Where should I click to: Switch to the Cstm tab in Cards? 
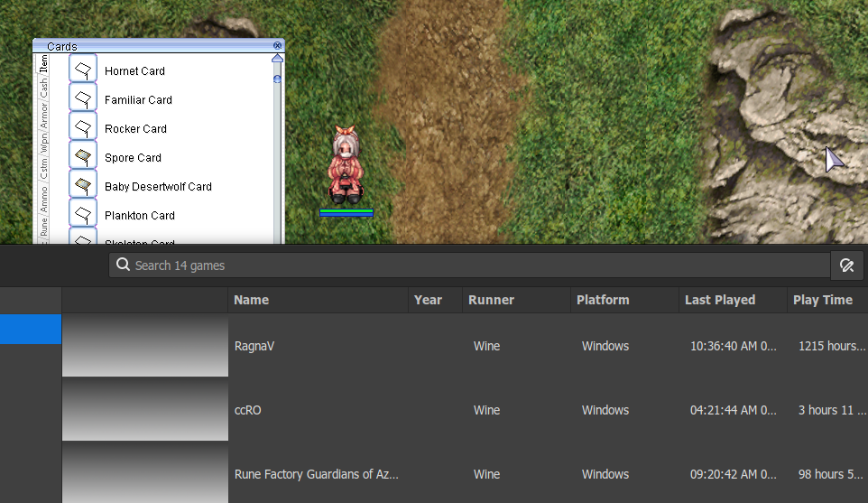click(x=43, y=168)
